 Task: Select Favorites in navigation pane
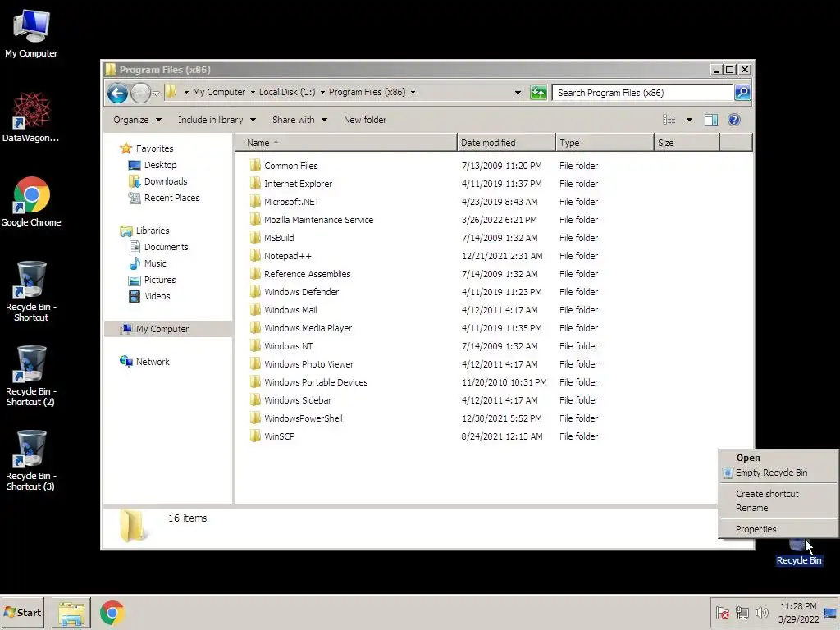click(x=154, y=148)
